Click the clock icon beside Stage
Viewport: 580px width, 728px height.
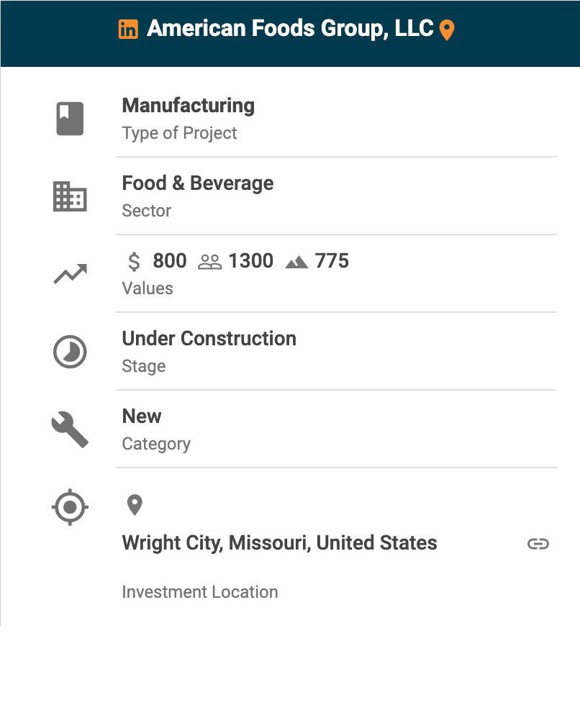click(70, 352)
